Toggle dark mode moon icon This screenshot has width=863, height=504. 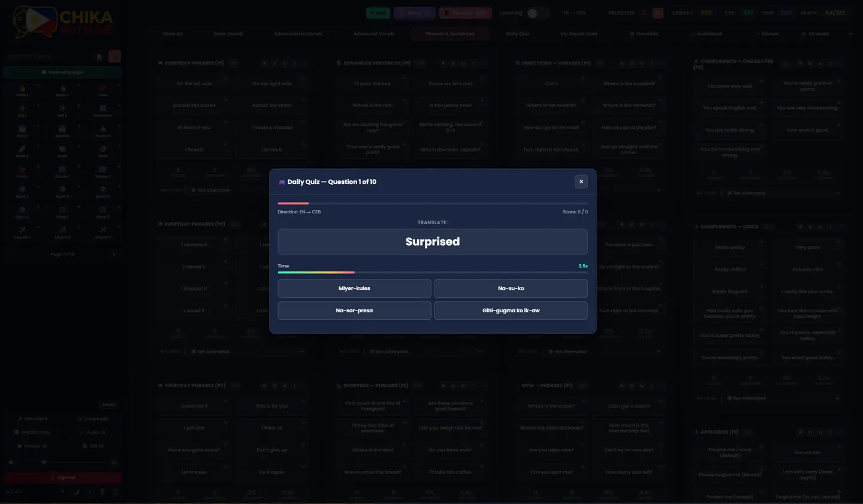tap(76, 492)
